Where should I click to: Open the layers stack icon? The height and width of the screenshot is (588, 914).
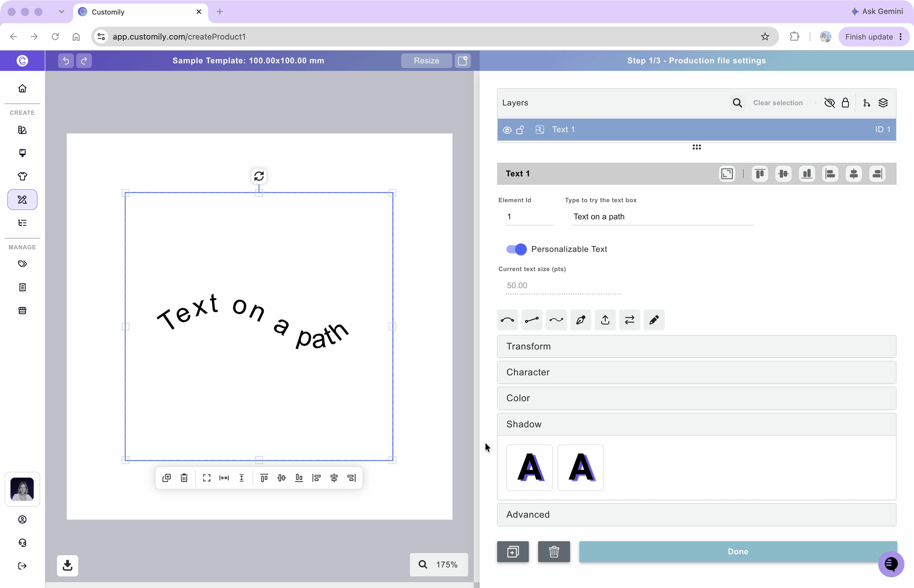(883, 103)
